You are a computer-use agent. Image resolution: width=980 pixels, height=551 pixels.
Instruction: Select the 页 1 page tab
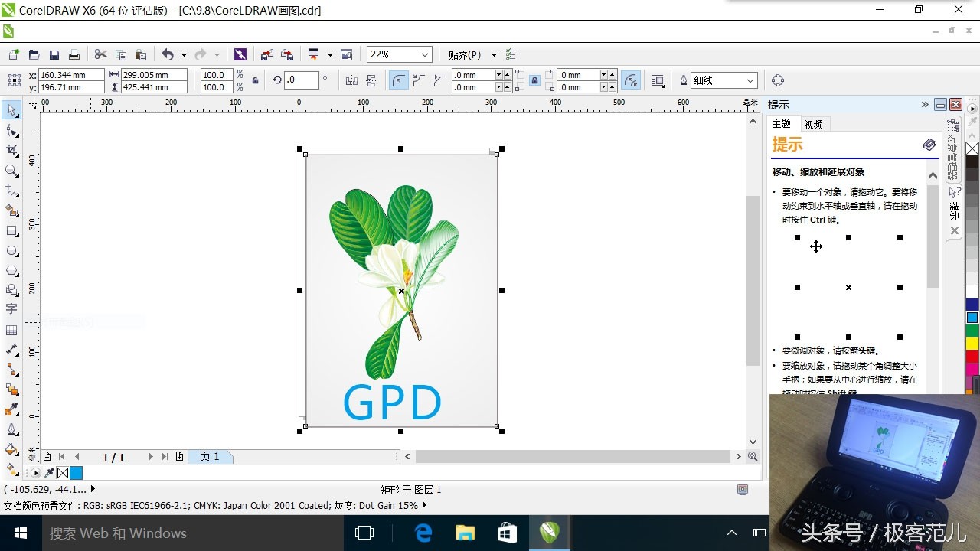[x=209, y=457]
